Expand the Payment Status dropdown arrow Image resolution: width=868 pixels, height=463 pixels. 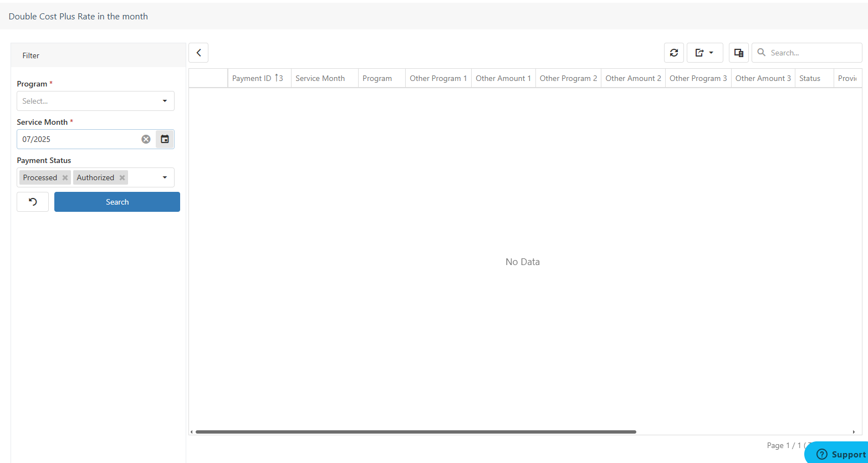pos(165,177)
